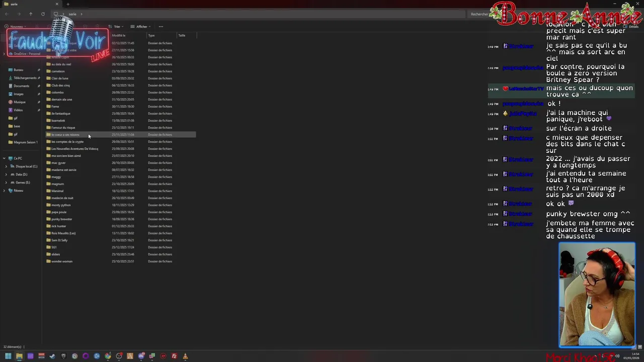Open the Windows Start button

8,356
